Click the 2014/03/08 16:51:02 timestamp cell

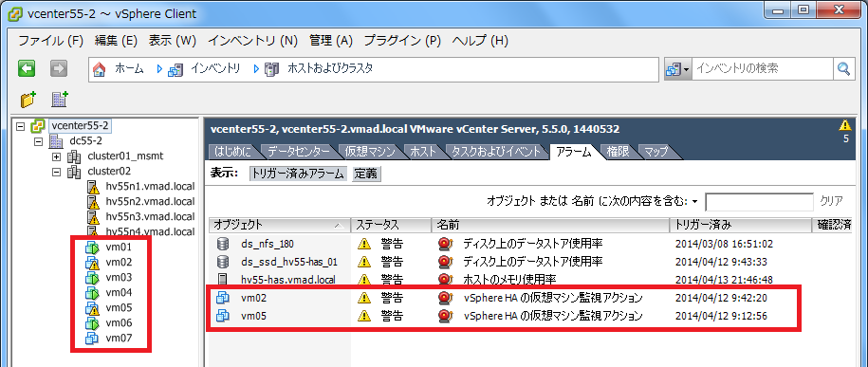pyautogui.click(x=724, y=244)
